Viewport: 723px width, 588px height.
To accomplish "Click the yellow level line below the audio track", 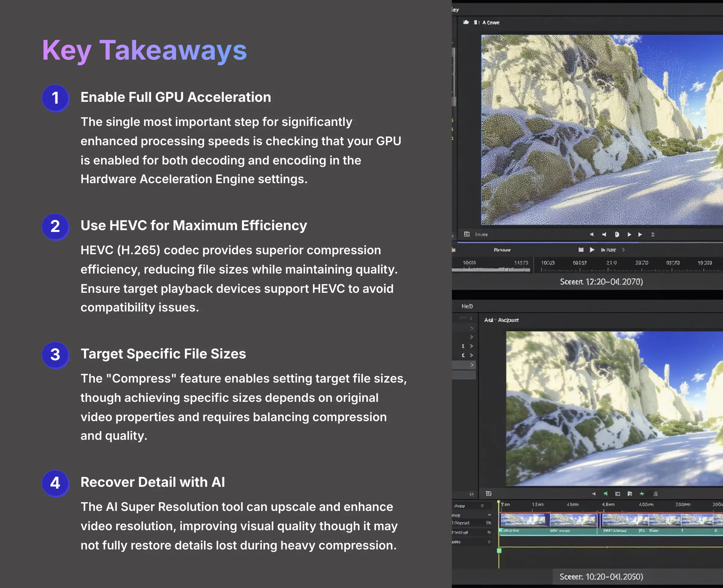I will coord(611,547).
